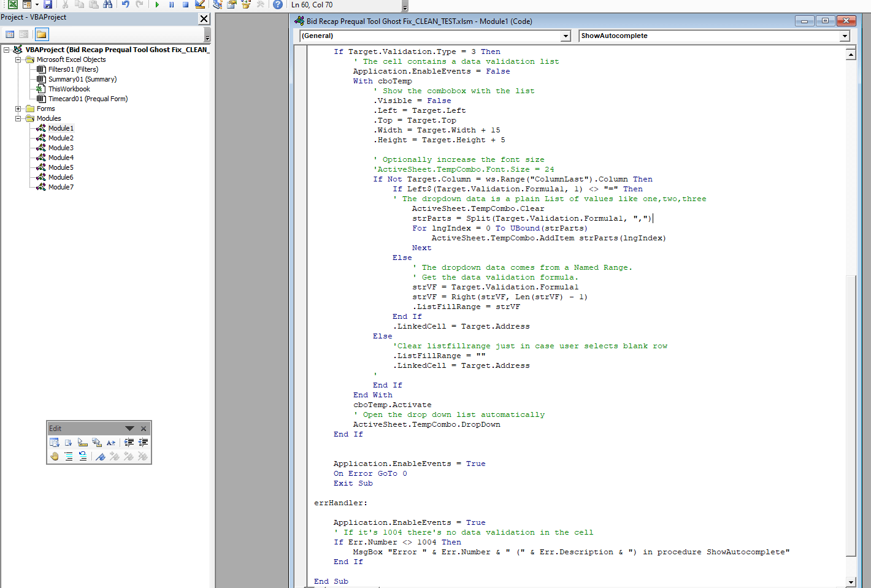Screen dimensions: 871x588
Task: Select the VBAProject root name
Action: [117, 50]
